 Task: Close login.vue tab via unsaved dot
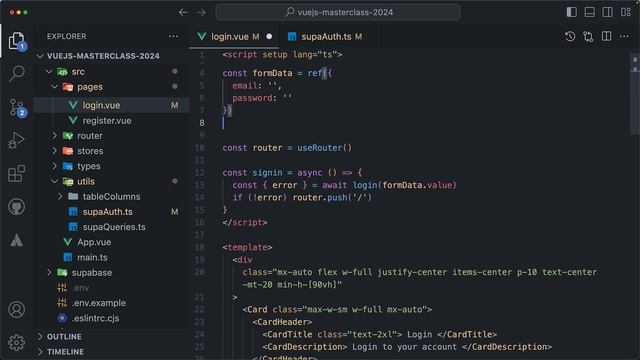(x=269, y=37)
